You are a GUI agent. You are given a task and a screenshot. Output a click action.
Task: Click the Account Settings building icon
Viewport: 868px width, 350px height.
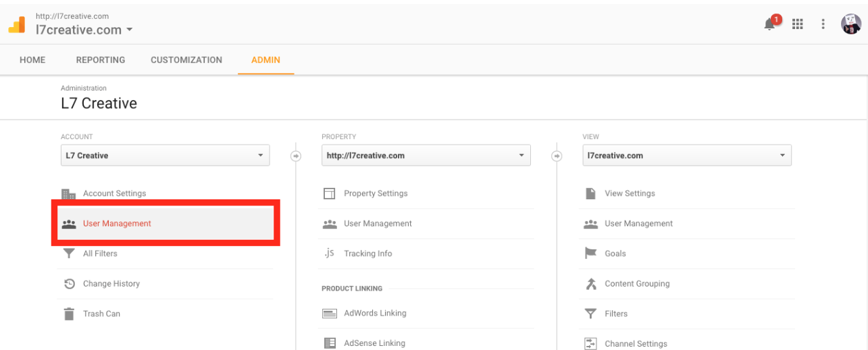coord(68,194)
